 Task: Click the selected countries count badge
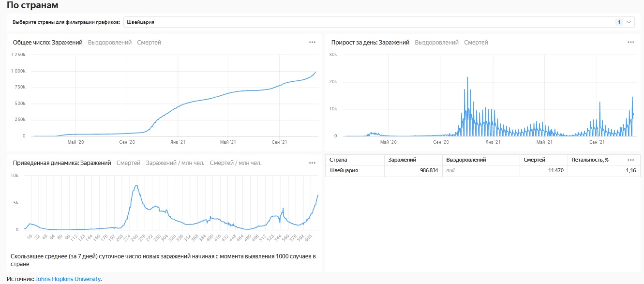point(619,22)
